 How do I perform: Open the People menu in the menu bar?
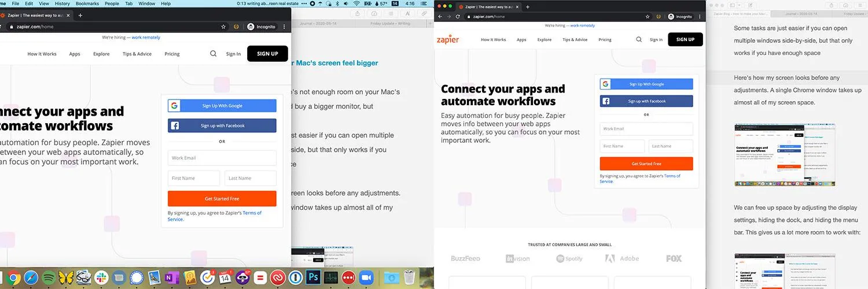click(x=112, y=3)
